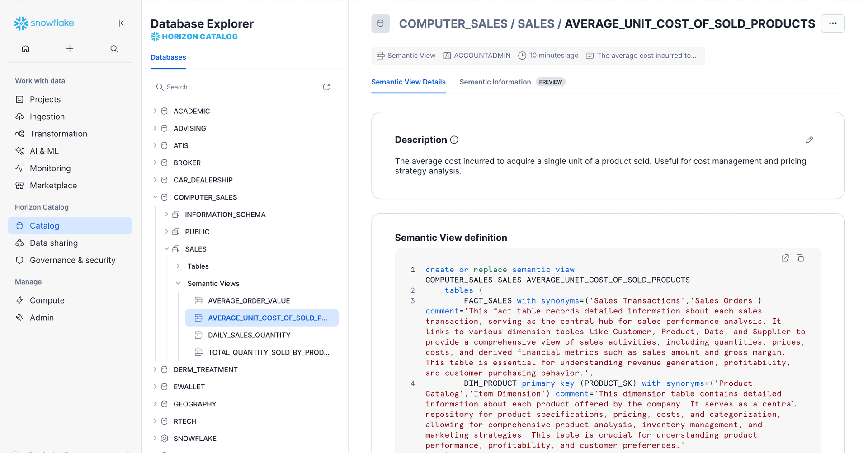The height and width of the screenshot is (453, 868).
Task: Click the plus create-new icon
Action: pos(70,49)
